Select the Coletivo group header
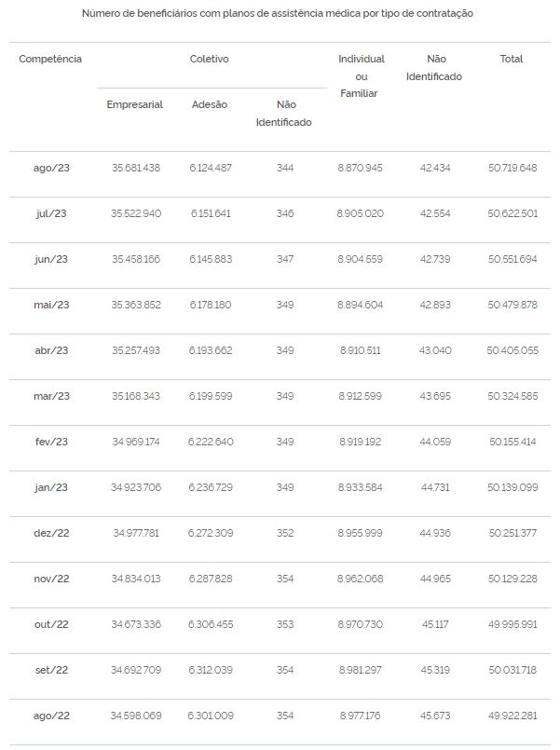 pos(209,59)
